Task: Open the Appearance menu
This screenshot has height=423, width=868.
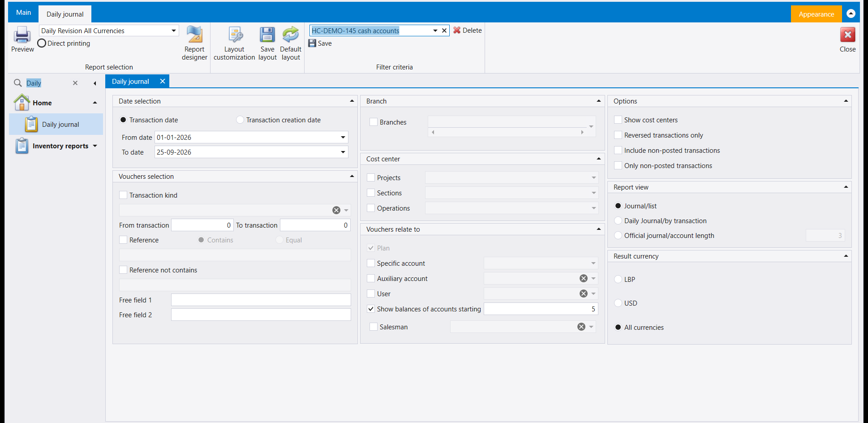Action: (x=816, y=14)
